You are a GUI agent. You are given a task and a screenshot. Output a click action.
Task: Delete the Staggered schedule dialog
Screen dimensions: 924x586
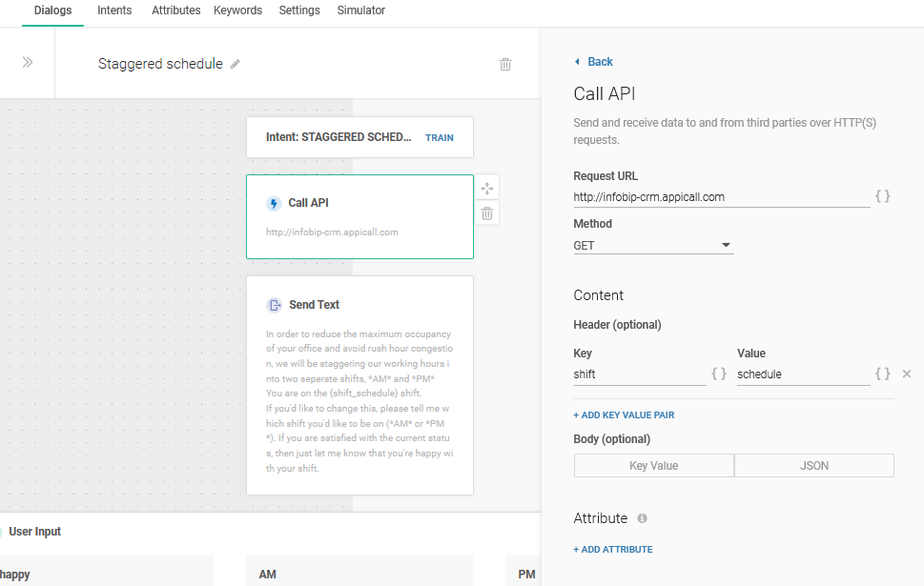coord(505,65)
